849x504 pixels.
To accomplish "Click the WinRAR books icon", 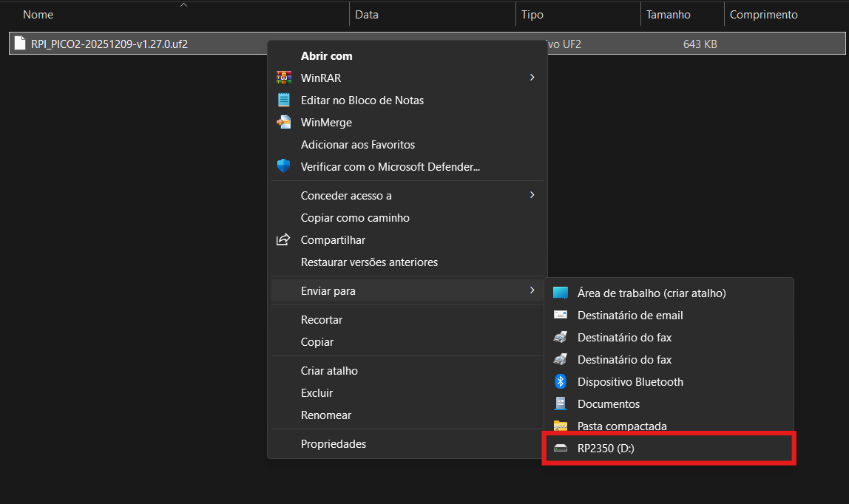I will click(x=284, y=78).
